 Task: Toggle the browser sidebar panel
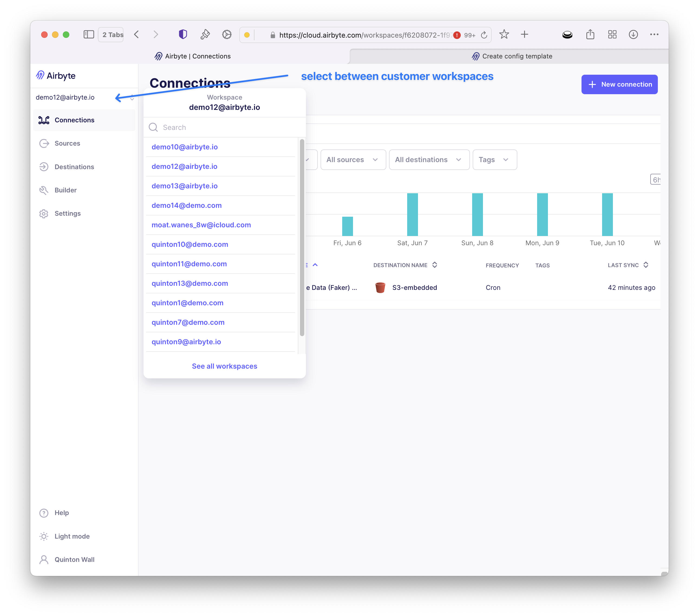click(89, 35)
